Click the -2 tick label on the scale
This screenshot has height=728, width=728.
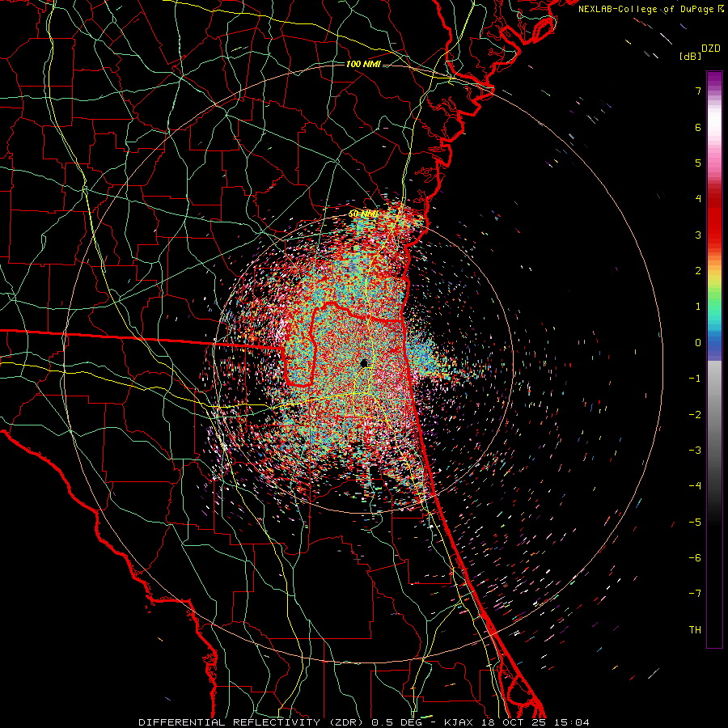[695, 415]
